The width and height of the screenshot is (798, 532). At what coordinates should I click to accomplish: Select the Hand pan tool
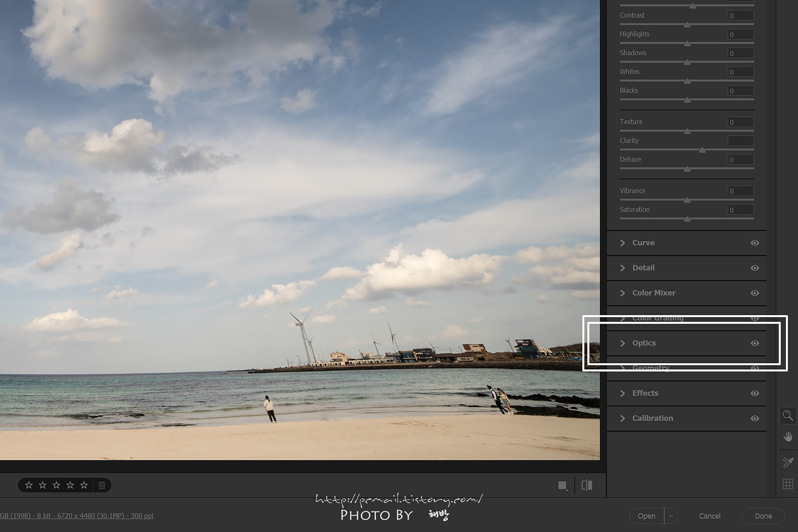[x=787, y=437]
